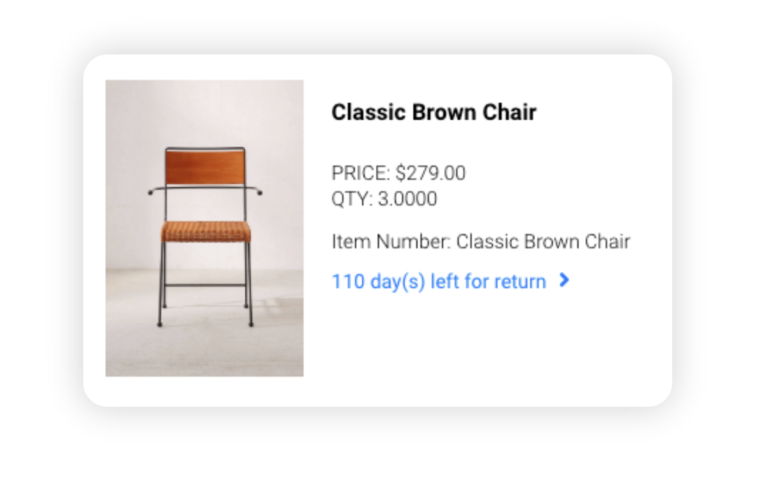Click the bold Classic Brown Chair title
Screen dimensions: 768x483
coord(434,112)
